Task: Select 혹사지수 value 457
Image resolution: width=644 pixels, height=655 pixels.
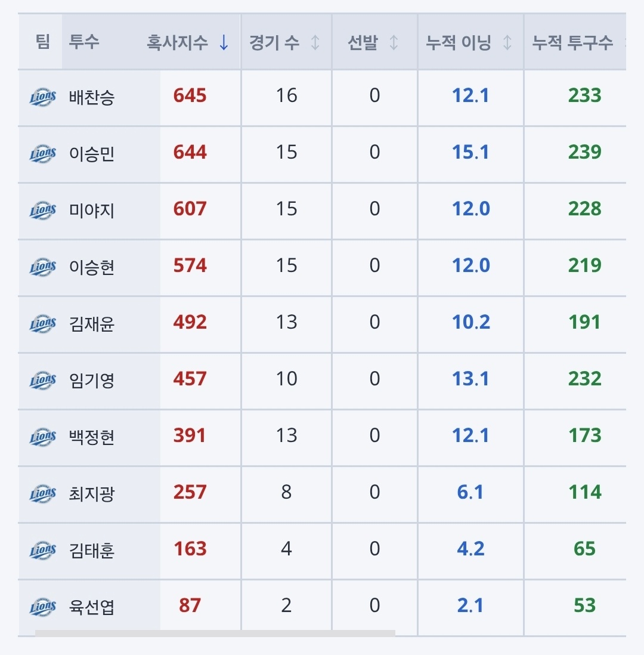Action: [x=190, y=378]
